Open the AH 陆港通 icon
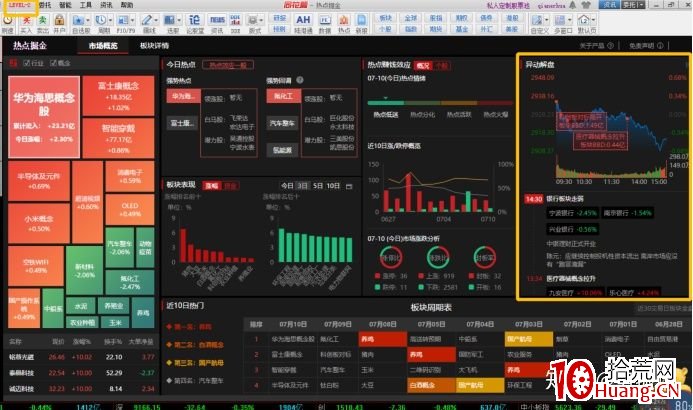Image resolution: width=693 pixels, height=410 pixels. 303,20
